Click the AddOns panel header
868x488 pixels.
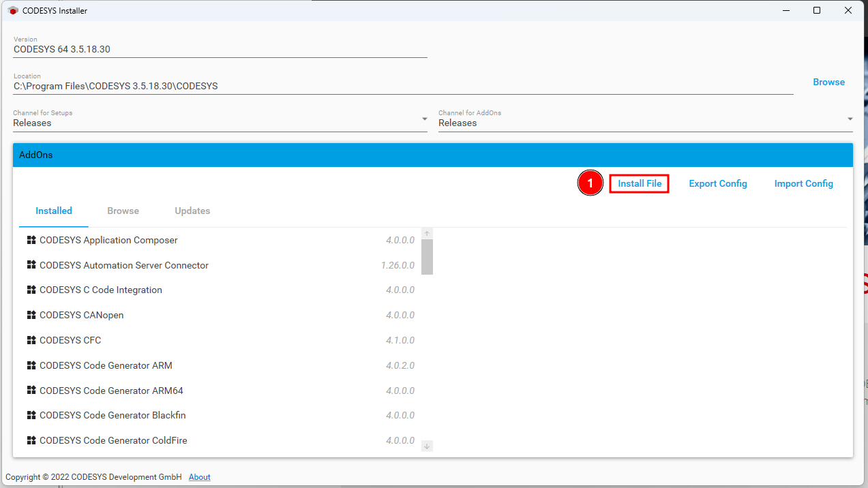433,155
